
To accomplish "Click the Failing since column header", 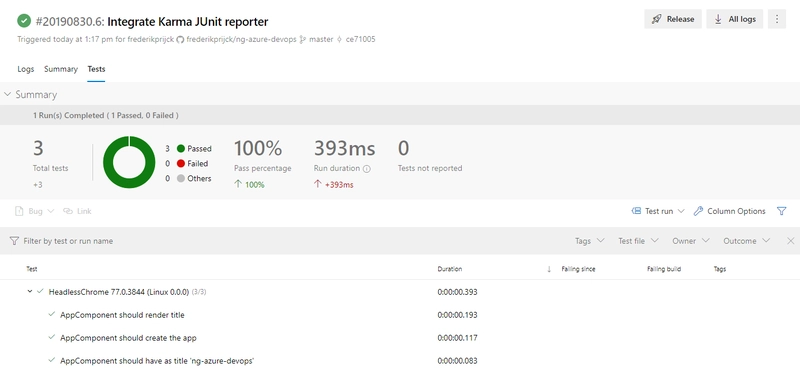I will 578,269.
